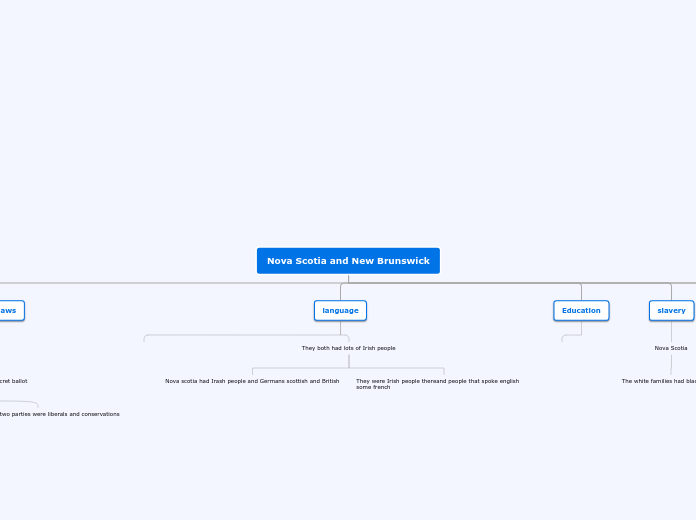This screenshot has height=520, width=696.
Task: Select the slavery topic node
Action: tap(671, 310)
